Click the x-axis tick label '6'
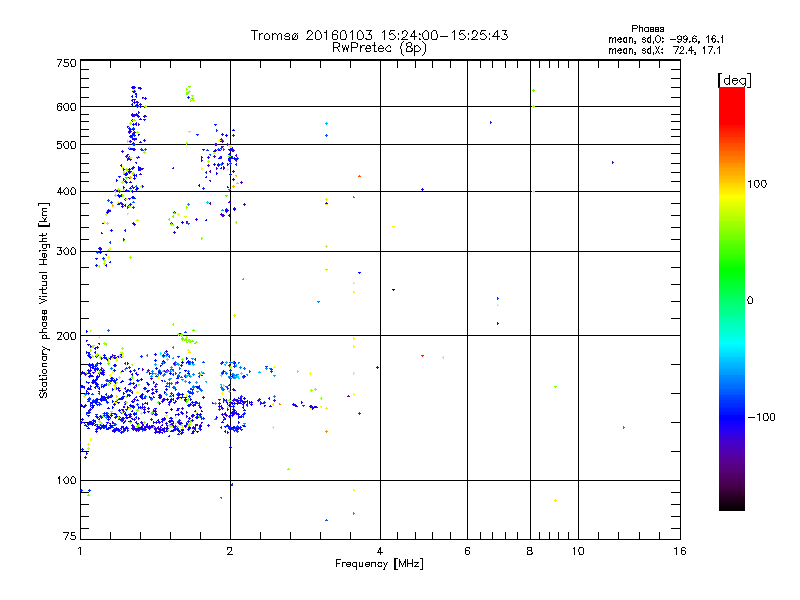This screenshot has height=600, width=800. (467, 551)
